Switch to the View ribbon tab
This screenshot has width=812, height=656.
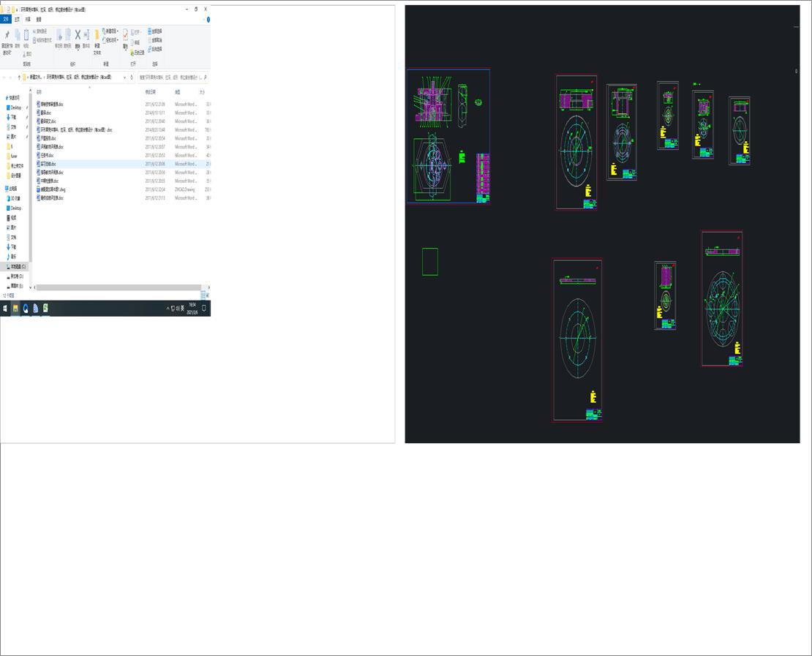[x=39, y=19]
